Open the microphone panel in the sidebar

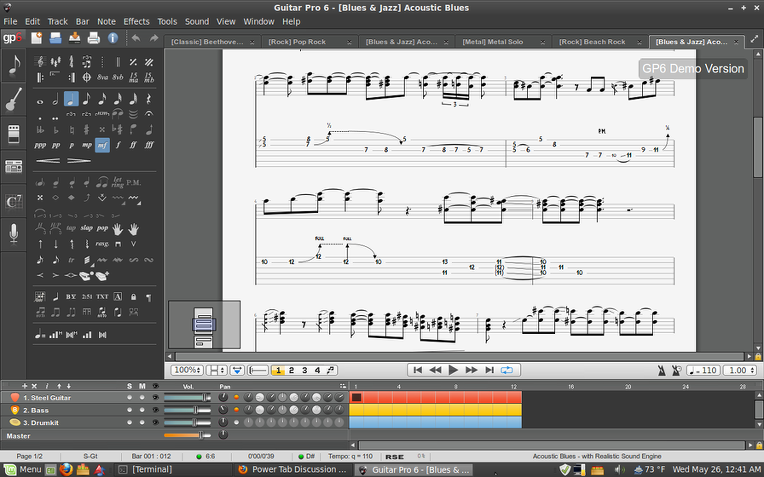click(x=15, y=233)
